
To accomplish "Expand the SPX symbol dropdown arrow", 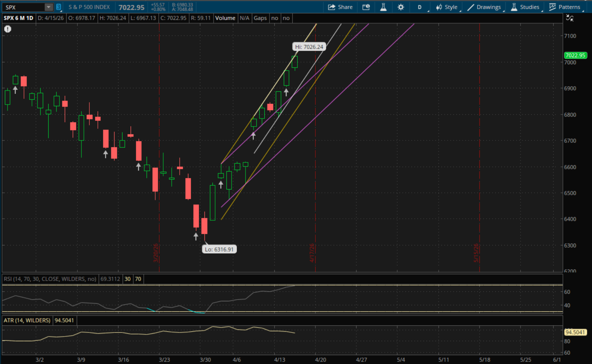I will coord(48,7).
